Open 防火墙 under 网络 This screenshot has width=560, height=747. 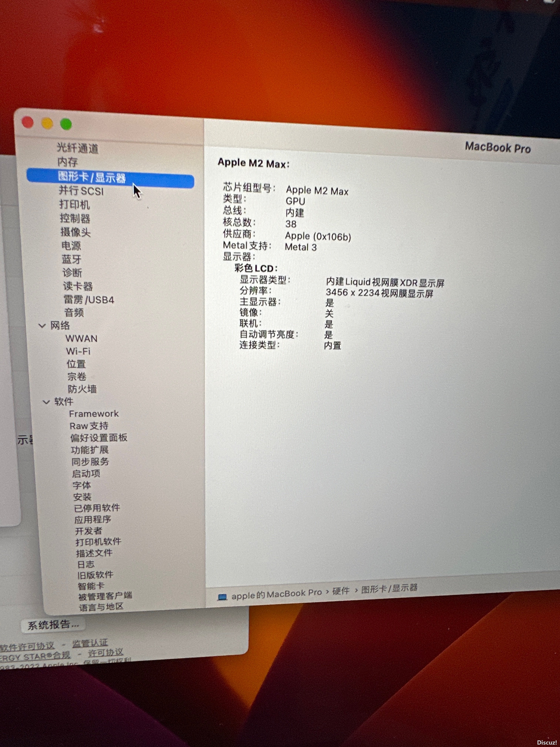(x=82, y=389)
